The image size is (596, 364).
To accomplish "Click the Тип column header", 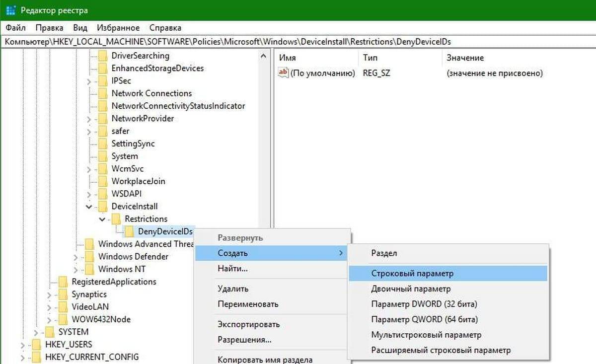I will click(400, 58).
